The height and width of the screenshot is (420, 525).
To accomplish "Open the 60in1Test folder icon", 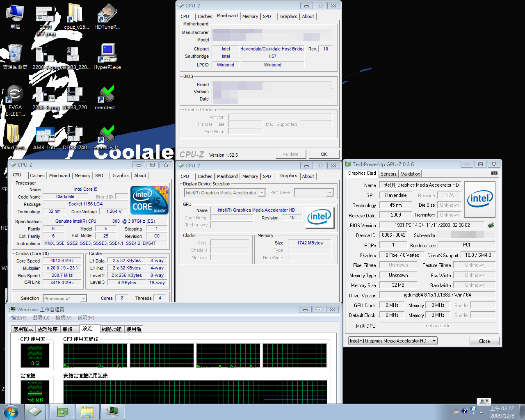I will click(x=14, y=137).
